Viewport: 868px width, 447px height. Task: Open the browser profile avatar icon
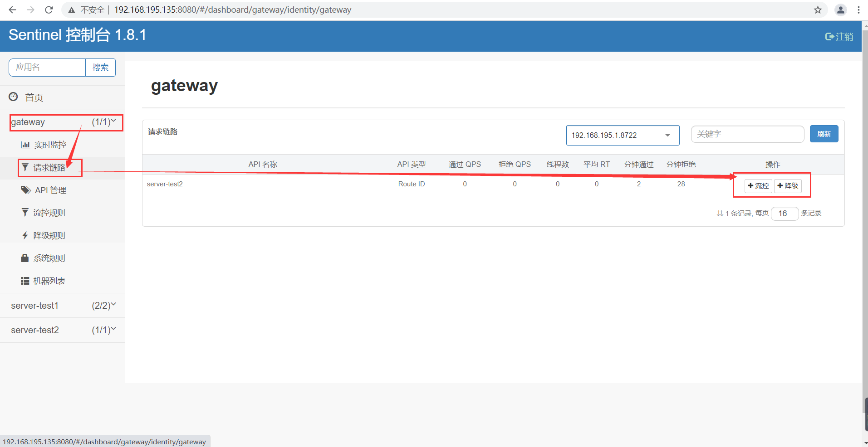tap(841, 10)
